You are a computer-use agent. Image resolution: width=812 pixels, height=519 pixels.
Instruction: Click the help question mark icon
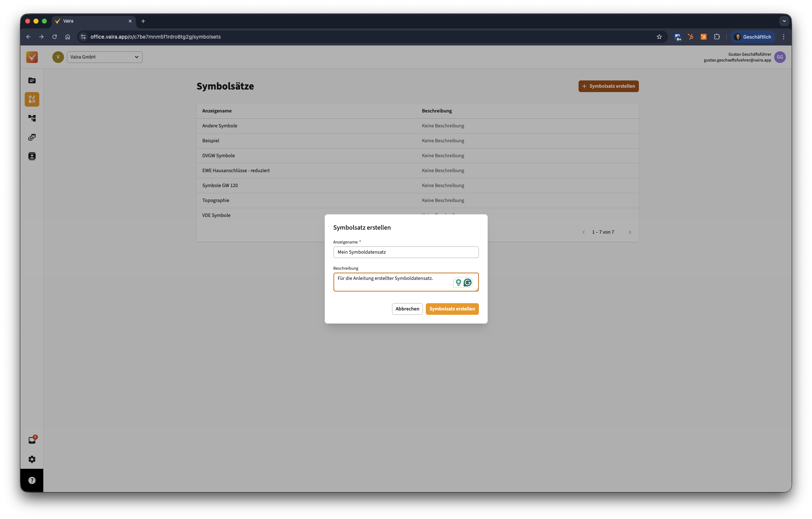(32, 480)
